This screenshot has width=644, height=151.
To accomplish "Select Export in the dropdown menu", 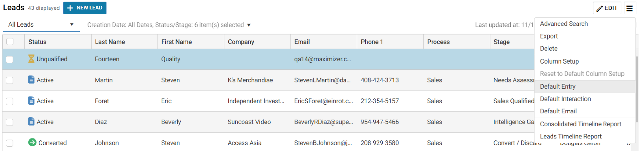I will [x=549, y=36].
